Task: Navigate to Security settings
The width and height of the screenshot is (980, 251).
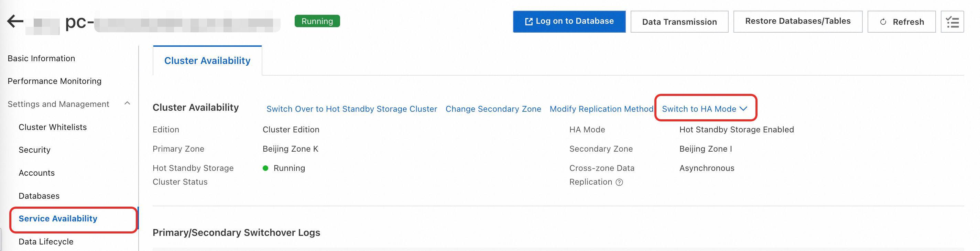Action: pos(34,150)
